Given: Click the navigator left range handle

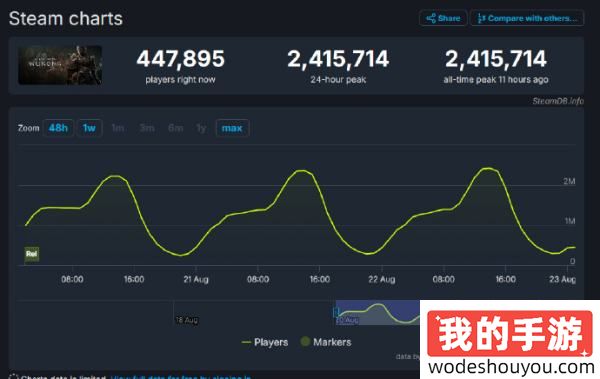Looking at the screenshot, I should click(336, 312).
